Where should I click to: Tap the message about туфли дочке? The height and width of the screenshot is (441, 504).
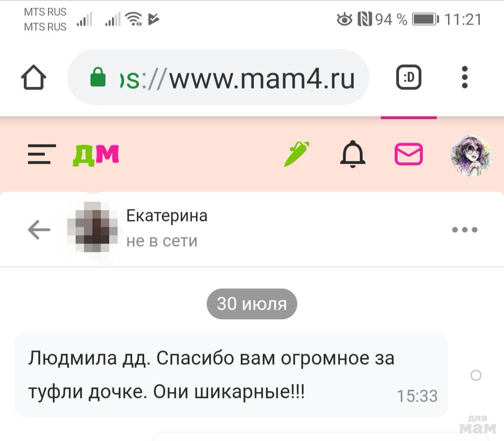click(x=231, y=375)
